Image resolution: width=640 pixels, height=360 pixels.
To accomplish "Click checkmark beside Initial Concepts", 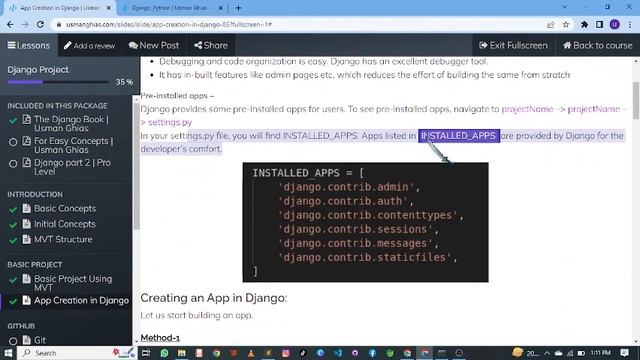I will point(13,225).
